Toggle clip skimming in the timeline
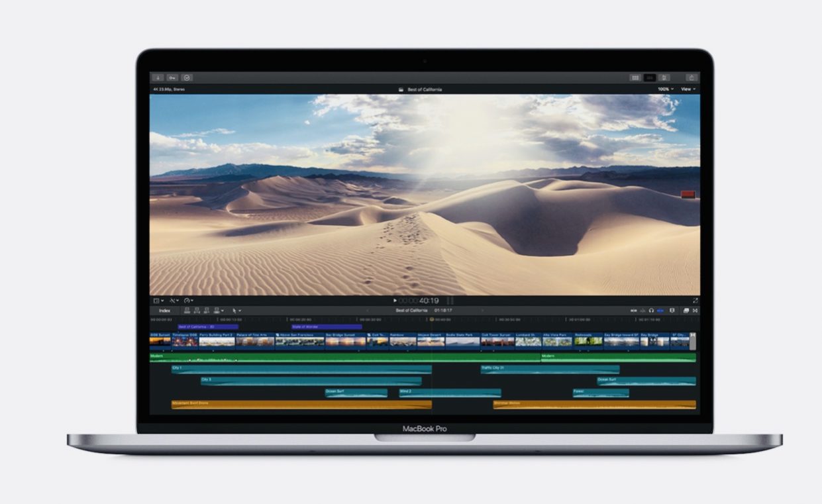This screenshot has width=822, height=504. [635, 310]
